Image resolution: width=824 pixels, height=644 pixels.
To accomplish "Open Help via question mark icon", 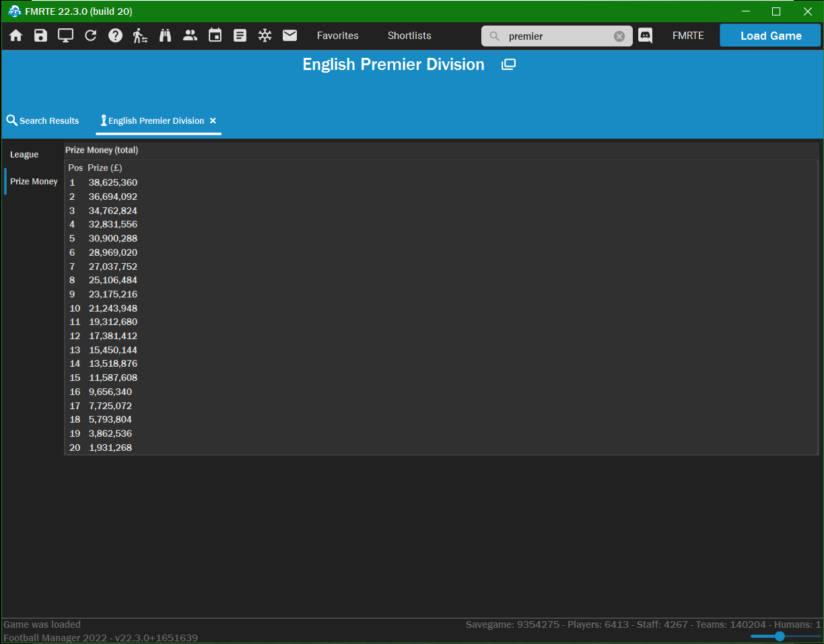I will [x=115, y=36].
